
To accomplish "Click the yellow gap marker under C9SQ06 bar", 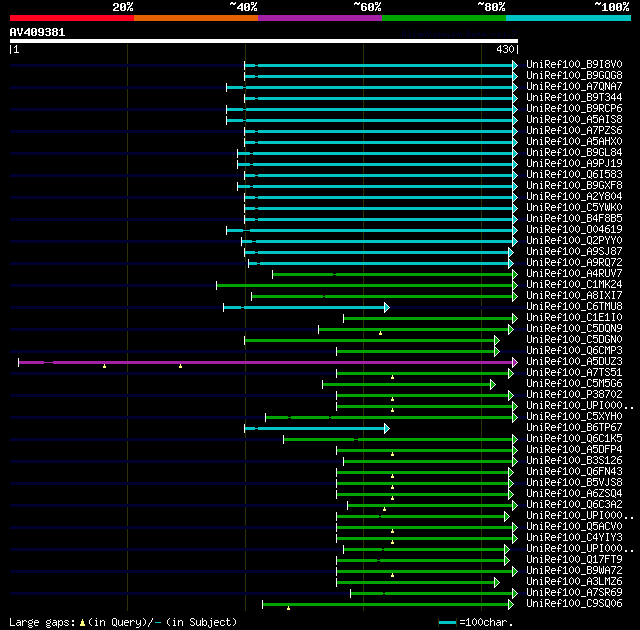I will point(289,608).
